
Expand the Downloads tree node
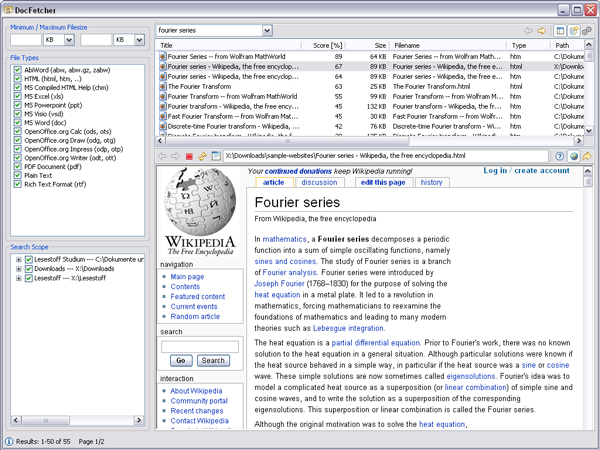[18, 269]
